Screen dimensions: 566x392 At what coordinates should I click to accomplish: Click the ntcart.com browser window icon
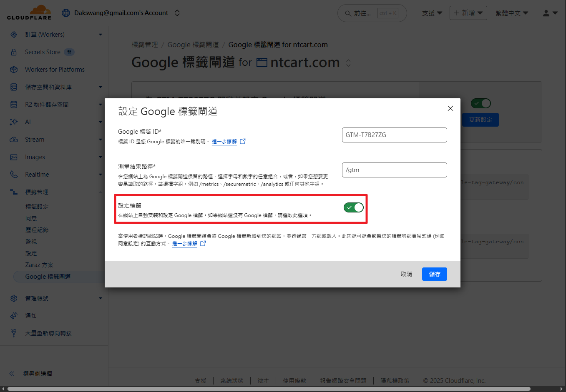262,62
